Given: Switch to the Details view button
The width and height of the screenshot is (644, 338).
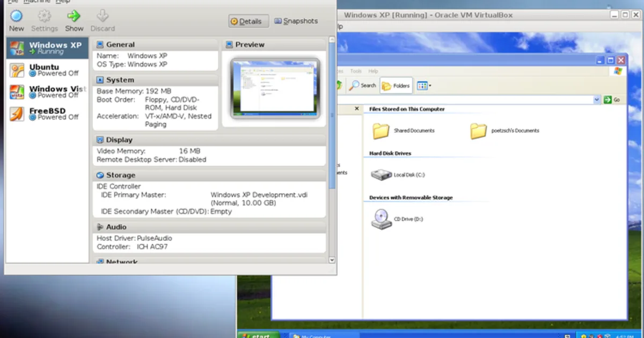Looking at the screenshot, I should click(x=248, y=21).
